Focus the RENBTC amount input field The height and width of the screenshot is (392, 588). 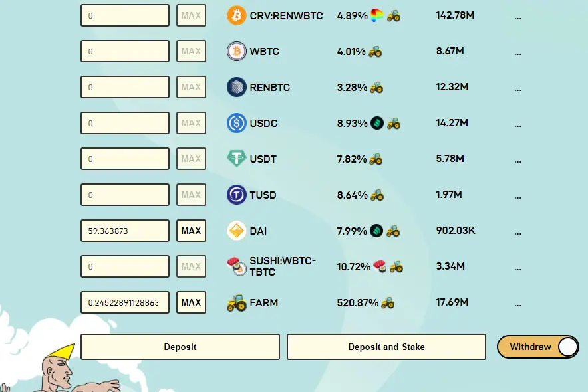click(x=125, y=87)
